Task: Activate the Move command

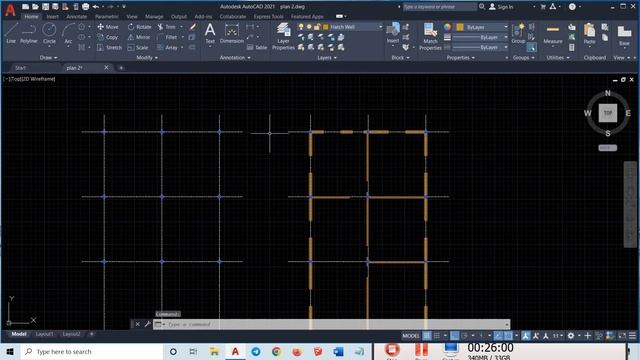Action: point(108,27)
